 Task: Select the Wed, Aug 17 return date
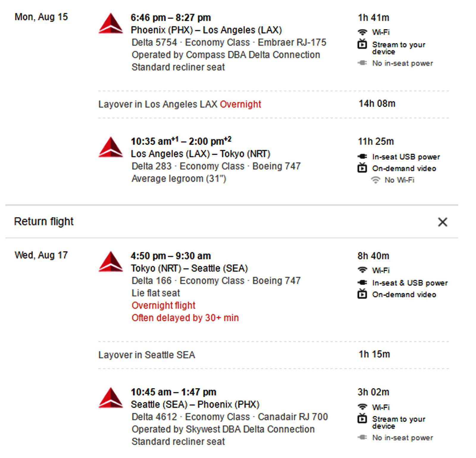point(41,255)
